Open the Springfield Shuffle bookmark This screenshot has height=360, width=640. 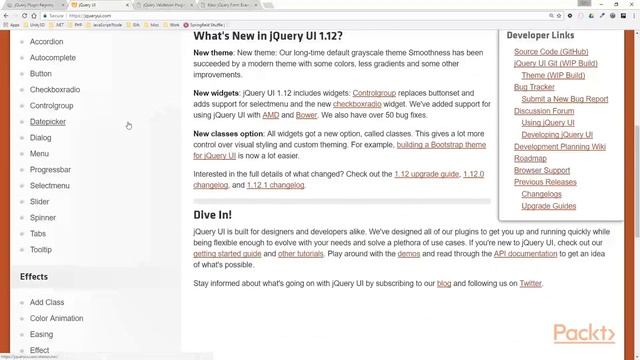204,25
